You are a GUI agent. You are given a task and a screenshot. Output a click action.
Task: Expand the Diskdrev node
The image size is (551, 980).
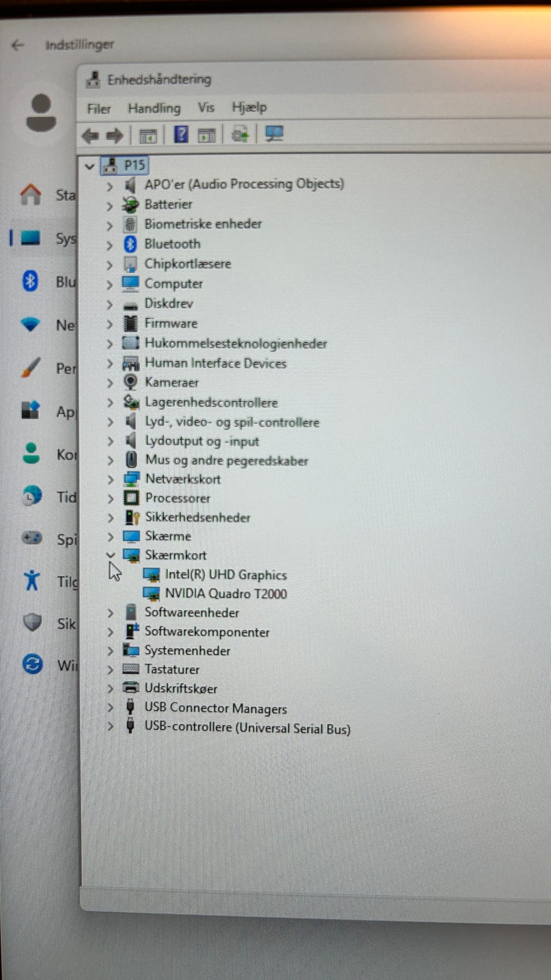pos(110,304)
